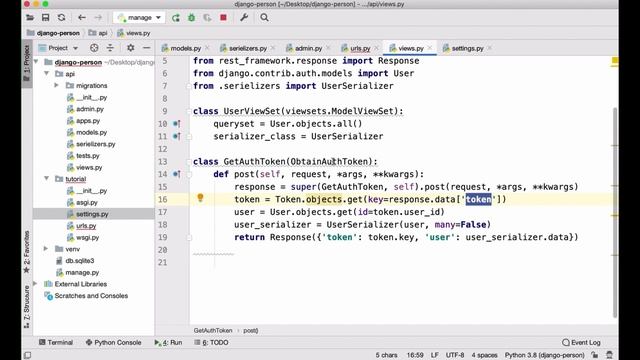Open project panel gear options

[131, 48]
